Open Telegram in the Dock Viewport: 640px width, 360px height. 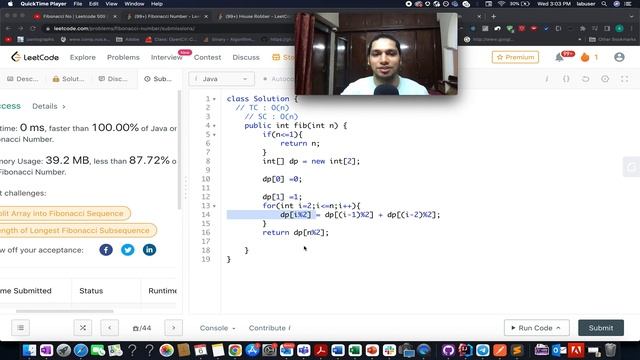[x=483, y=350]
